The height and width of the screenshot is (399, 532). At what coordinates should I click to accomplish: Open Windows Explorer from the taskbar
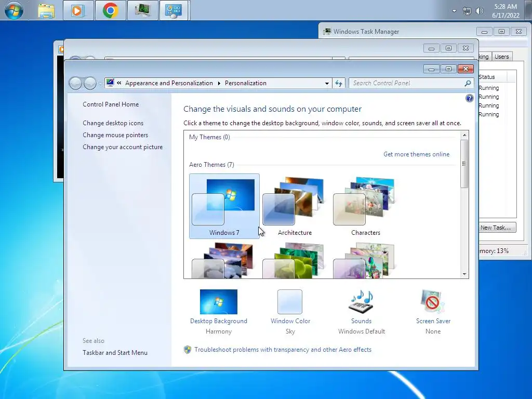46,10
